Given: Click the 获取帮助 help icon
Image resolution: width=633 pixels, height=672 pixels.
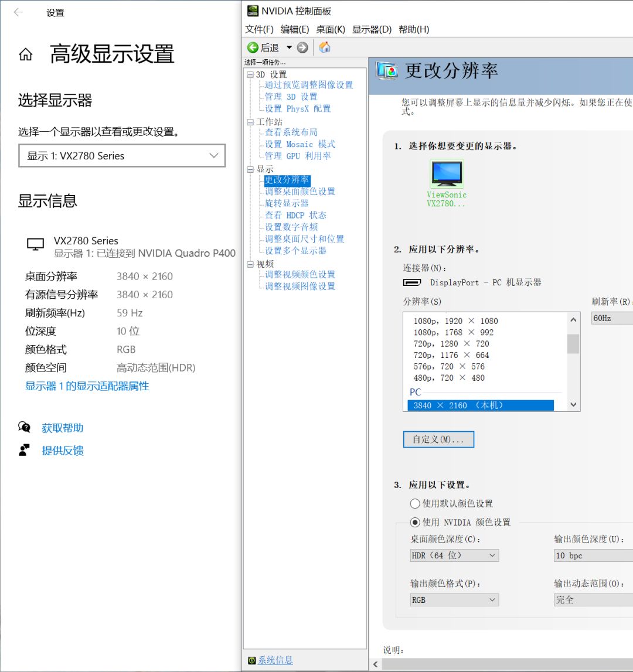Looking at the screenshot, I should pyautogui.click(x=24, y=428).
